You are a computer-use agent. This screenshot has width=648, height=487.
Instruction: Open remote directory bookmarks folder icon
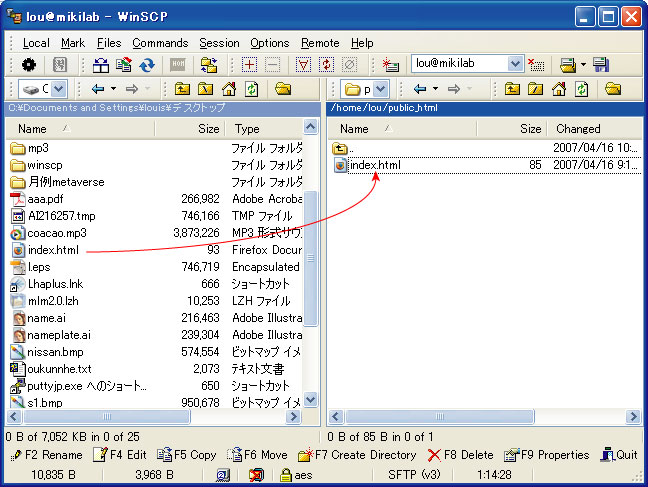coord(613,89)
